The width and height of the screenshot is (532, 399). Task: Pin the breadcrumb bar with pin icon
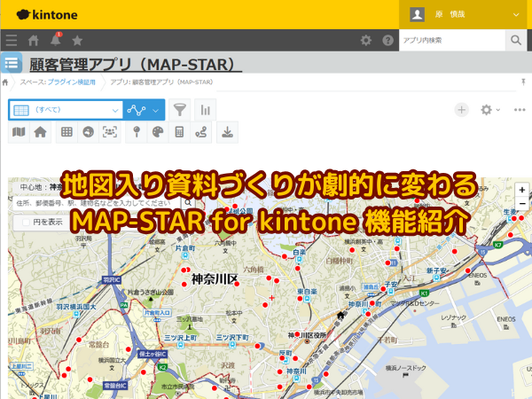523,82
